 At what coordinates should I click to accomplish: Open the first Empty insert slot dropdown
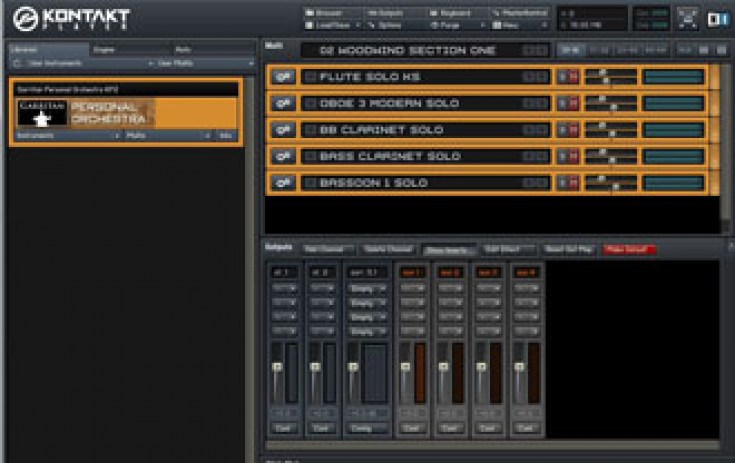[x=368, y=288]
